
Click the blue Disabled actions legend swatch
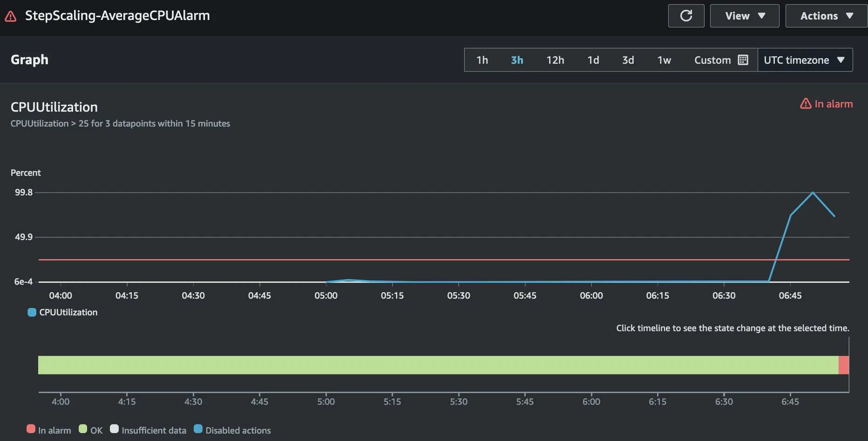(x=198, y=429)
